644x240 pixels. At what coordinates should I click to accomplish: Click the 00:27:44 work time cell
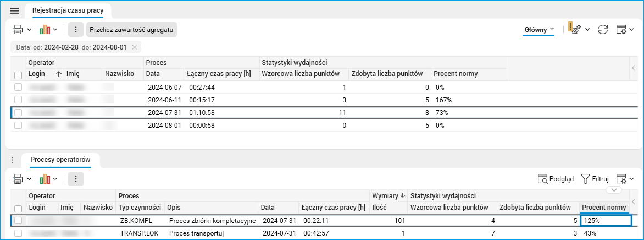221,88
